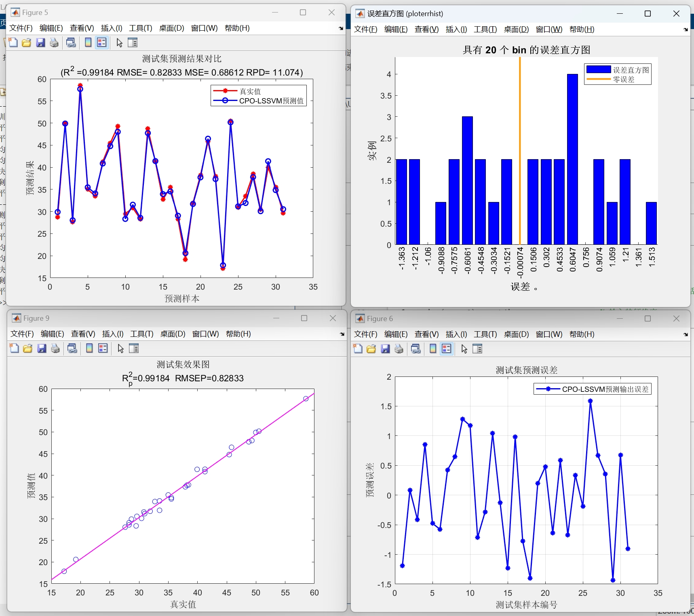The image size is (694, 616).
Task: Click Print icon in Figure 9 toolbar
Action: (55, 348)
